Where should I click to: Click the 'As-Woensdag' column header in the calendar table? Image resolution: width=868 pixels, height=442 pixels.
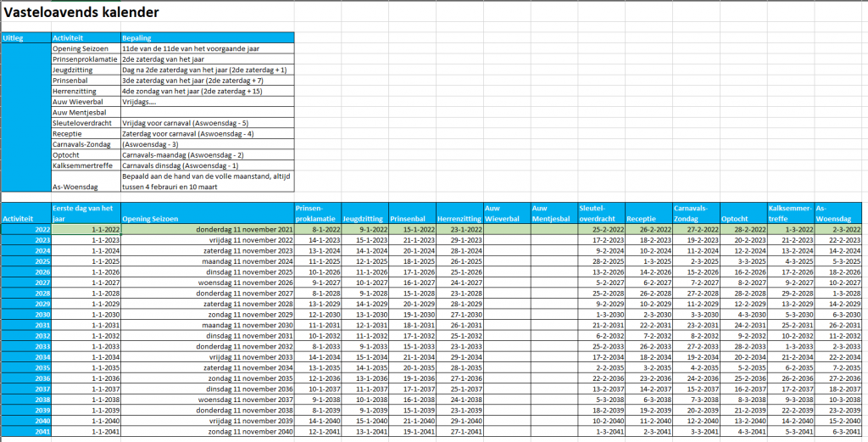(x=838, y=213)
